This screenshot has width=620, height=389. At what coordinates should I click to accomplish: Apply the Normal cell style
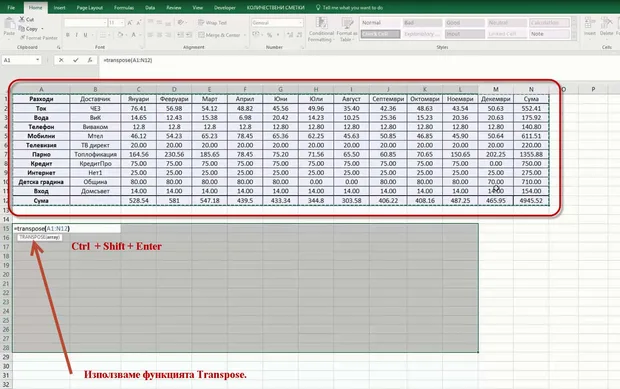click(x=380, y=23)
